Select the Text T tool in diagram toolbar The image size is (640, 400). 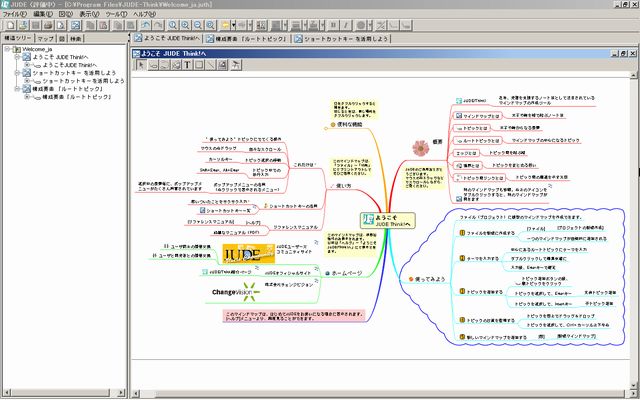pyautogui.click(x=187, y=64)
